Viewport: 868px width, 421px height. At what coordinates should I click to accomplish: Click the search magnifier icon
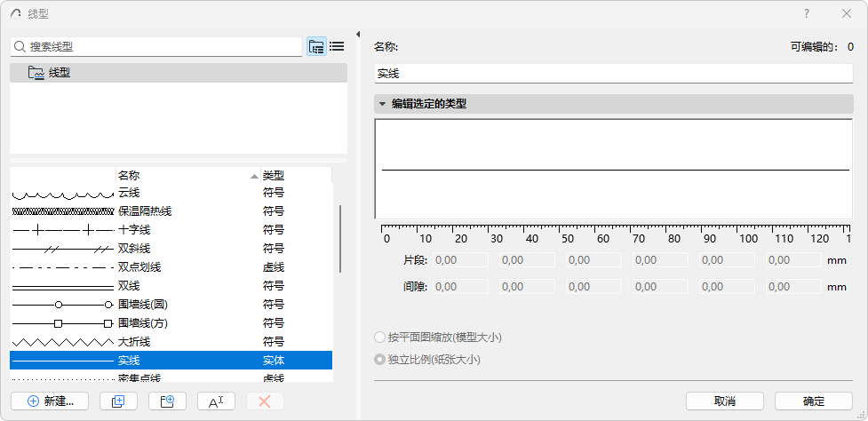(x=20, y=47)
